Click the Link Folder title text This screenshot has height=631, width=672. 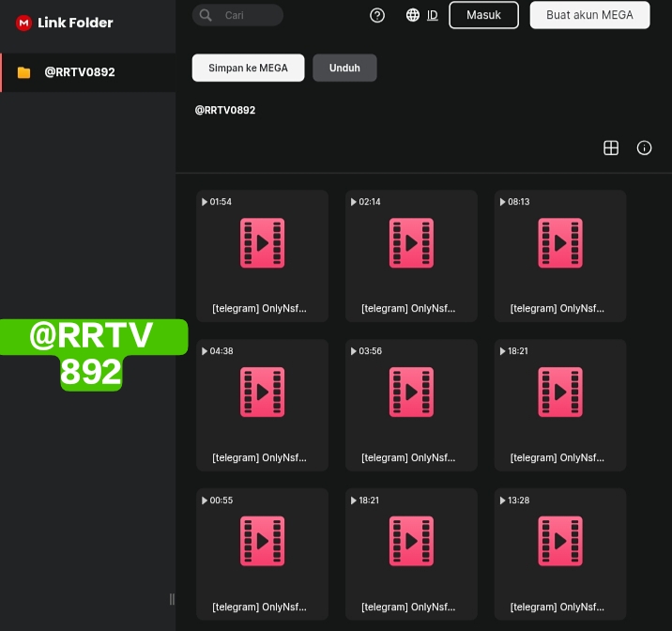click(x=75, y=23)
